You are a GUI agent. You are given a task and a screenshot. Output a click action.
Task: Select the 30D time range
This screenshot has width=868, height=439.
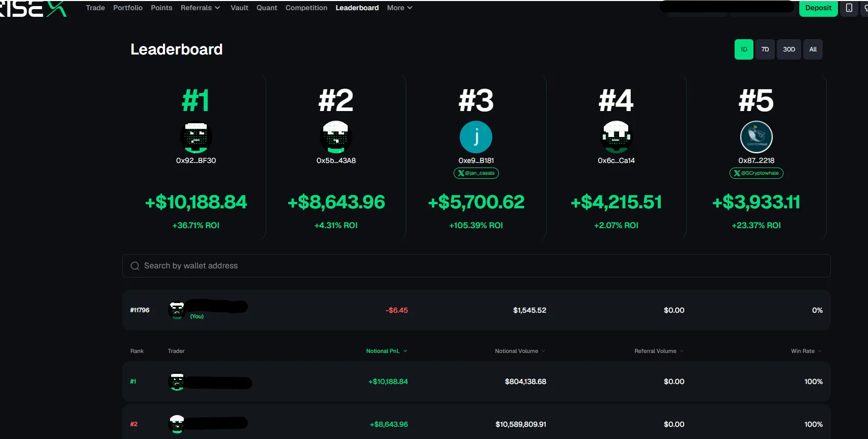click(x=789, y=49)
